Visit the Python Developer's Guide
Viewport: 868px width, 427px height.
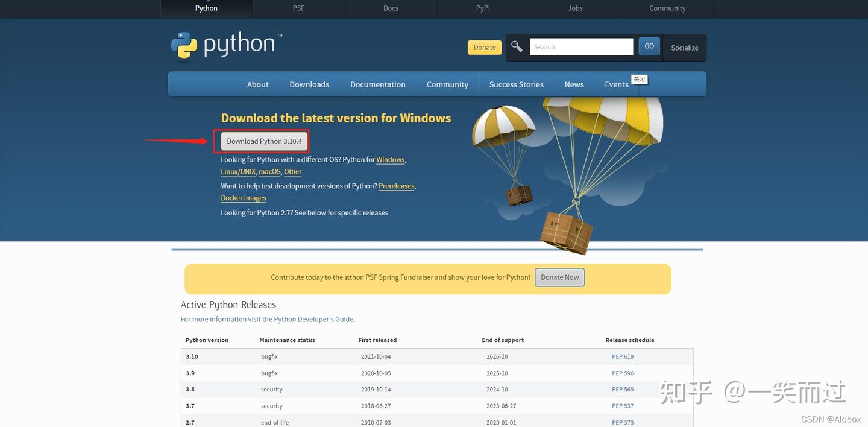tap(314, 319)
